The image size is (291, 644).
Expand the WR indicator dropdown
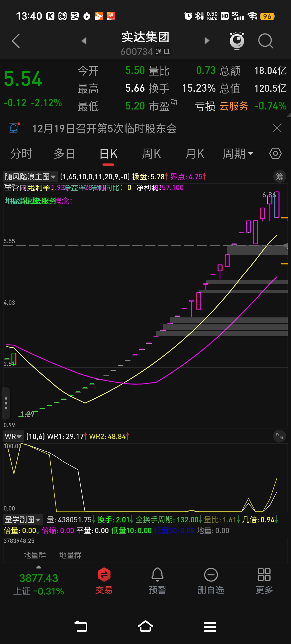pyautogui.click(x=13, y=436)
